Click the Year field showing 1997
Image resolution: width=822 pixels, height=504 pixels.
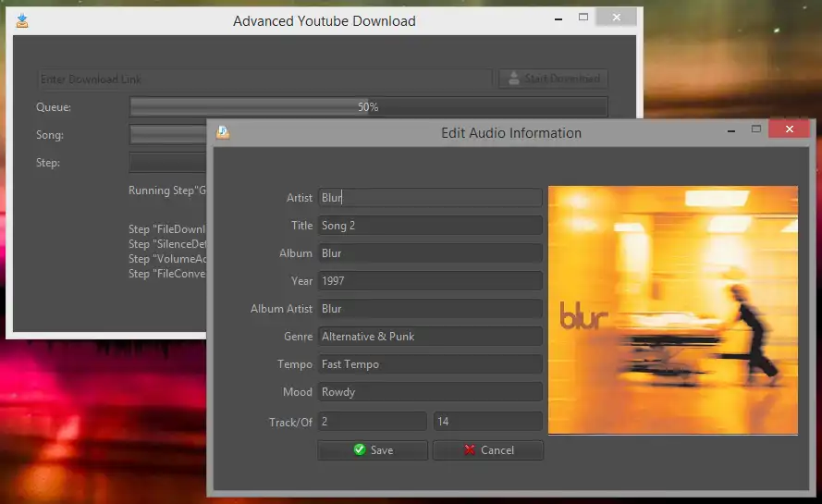point(430,281)
